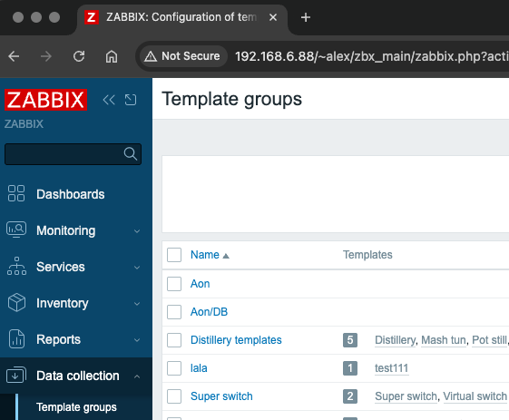
Task: Sort the table by the Name column
Action: point(205,255)
